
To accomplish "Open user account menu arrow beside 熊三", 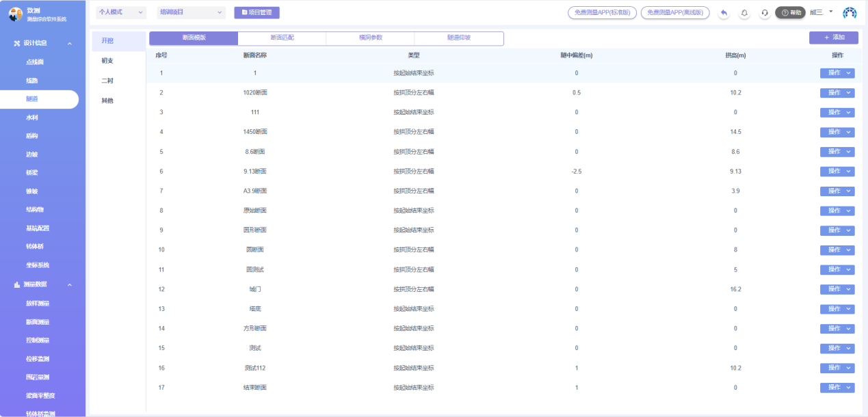I will point(830,12).
